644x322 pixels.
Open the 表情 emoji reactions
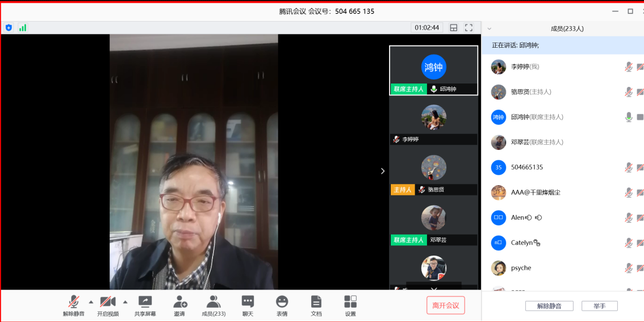click(282, 305)
